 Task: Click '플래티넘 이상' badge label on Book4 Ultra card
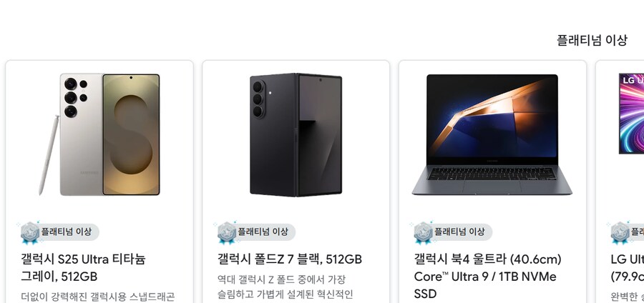click(x=460, y=232)
